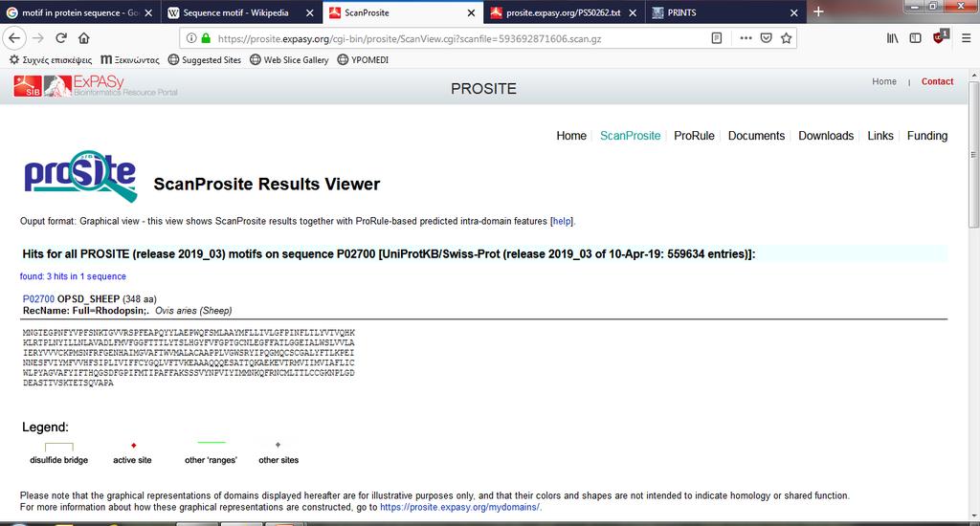Viewport: 980px width, 526px height.
Task: Open the Ξεκινώντας bookmark
Action: coord(130,60)
